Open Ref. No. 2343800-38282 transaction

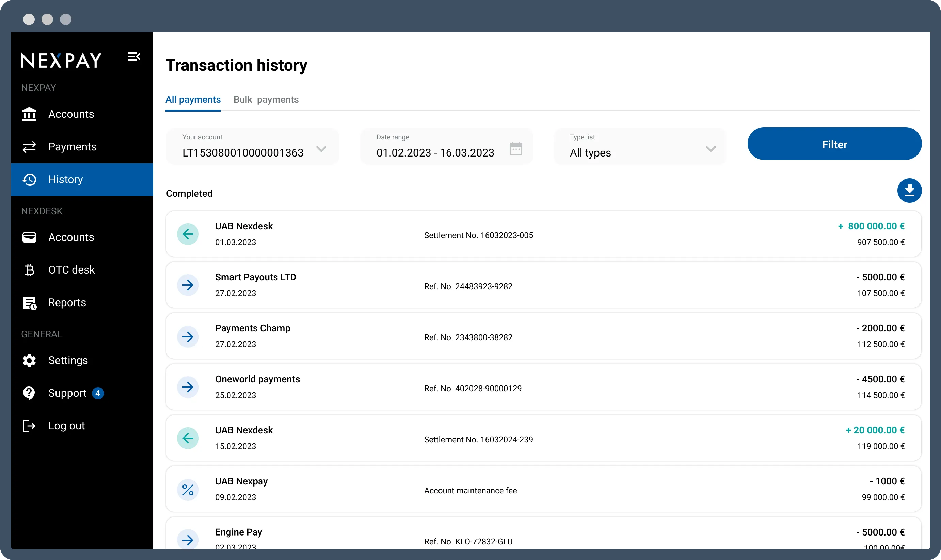pyautogui.click(x=543, y=336)
